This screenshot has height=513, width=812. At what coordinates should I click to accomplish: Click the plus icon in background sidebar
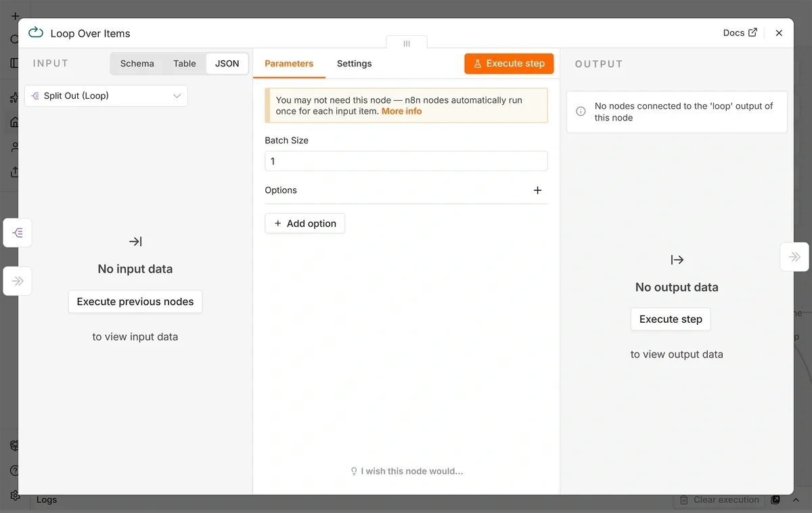tap(15, 16)
